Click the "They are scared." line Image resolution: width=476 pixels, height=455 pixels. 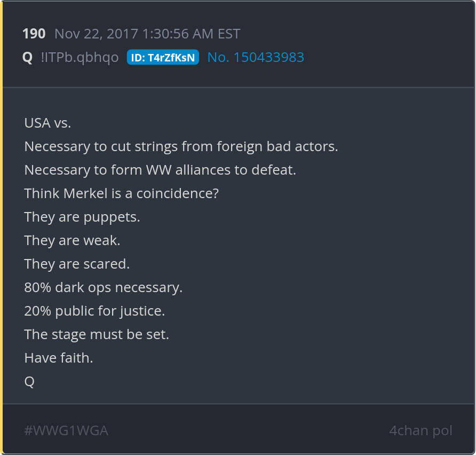[x=77, y=264]
